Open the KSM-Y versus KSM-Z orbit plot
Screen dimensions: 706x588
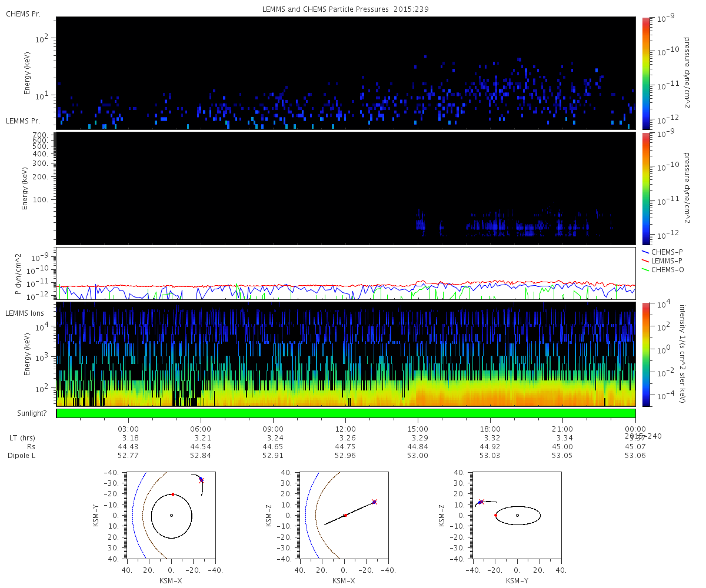click(517, 515)
